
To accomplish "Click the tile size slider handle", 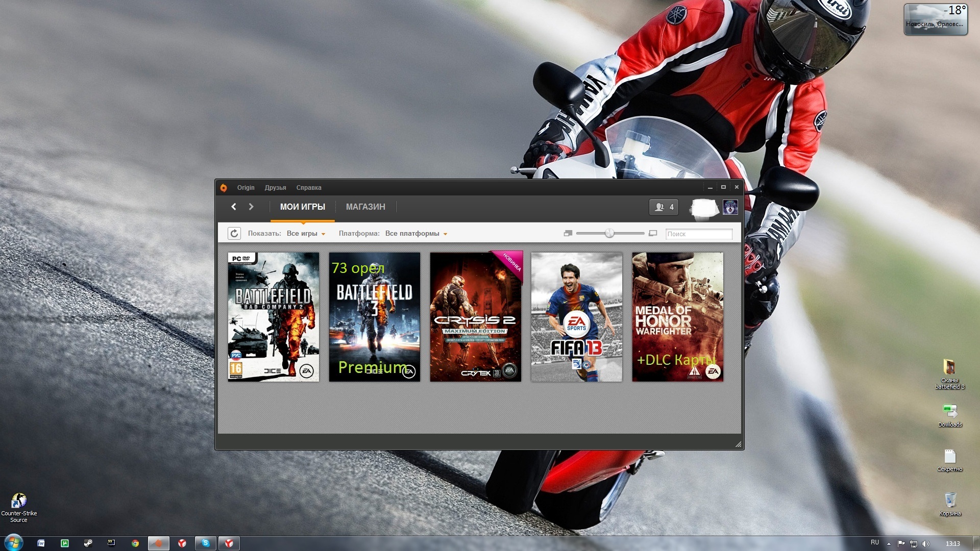I will [609, 233].
